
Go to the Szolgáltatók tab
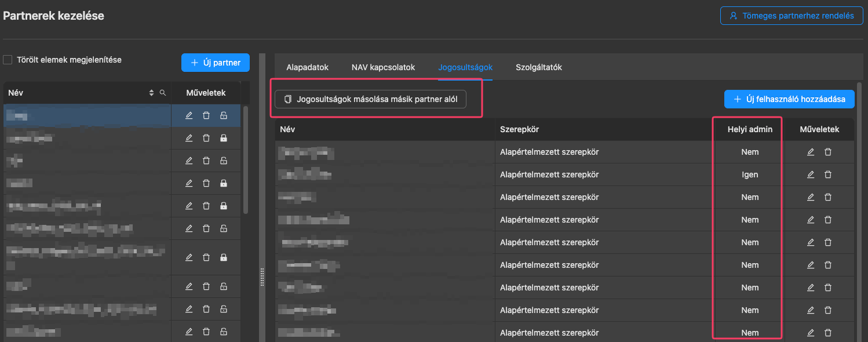539,67
